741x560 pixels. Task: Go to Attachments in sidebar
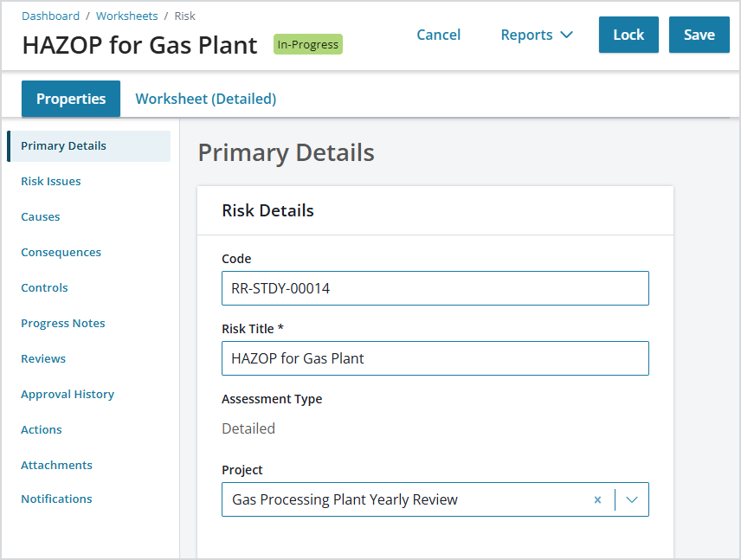[56, 465]
